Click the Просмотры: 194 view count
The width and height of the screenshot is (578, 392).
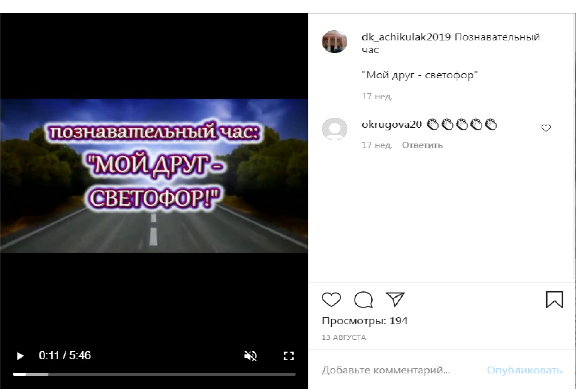click(x=364, y=321)
